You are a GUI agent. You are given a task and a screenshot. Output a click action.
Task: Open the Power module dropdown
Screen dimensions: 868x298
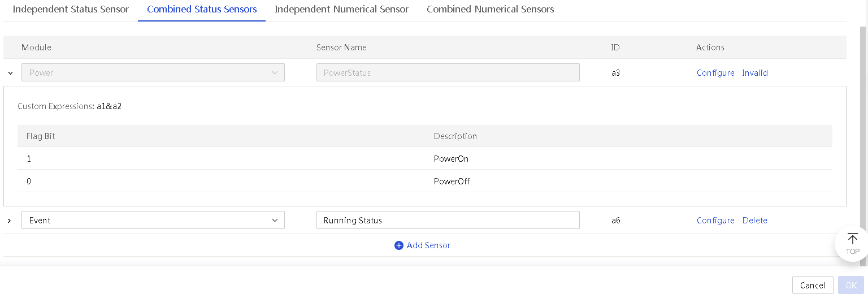[x=153, y=72]
